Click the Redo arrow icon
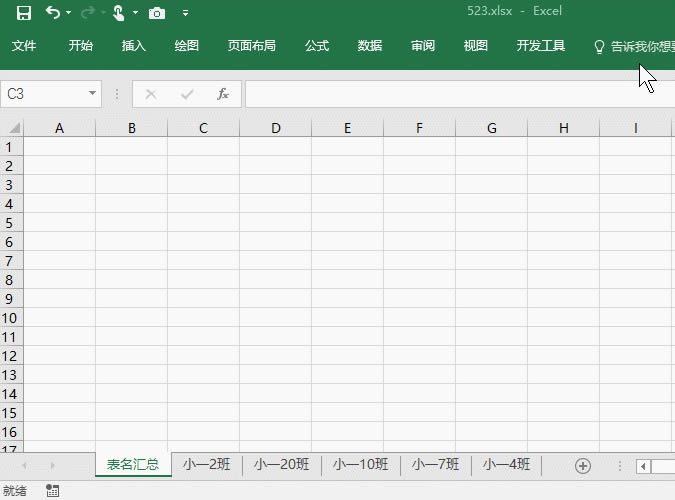This screenshot has height=500, width=675. pos(88,13)
